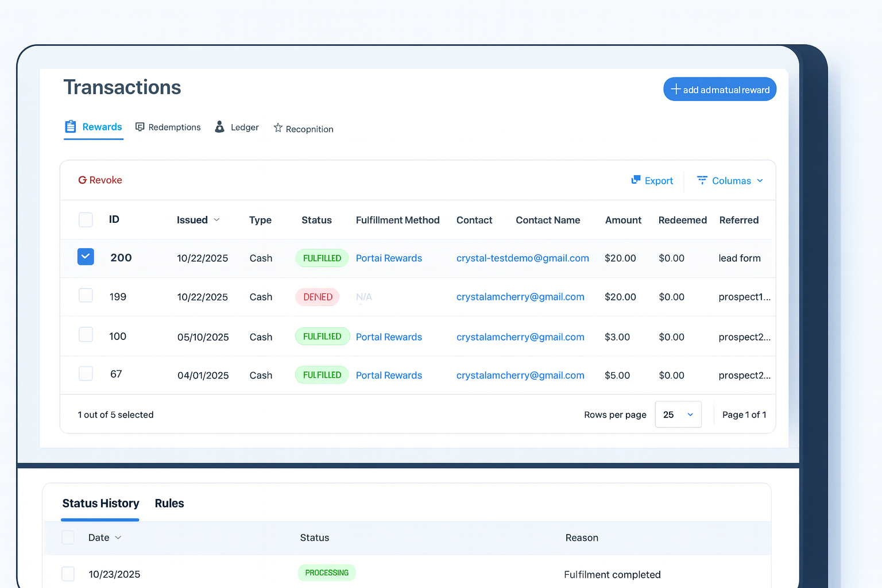Sort by the Issued column arrow
This screenshot has width=882, height=588.
pos(216,220)
